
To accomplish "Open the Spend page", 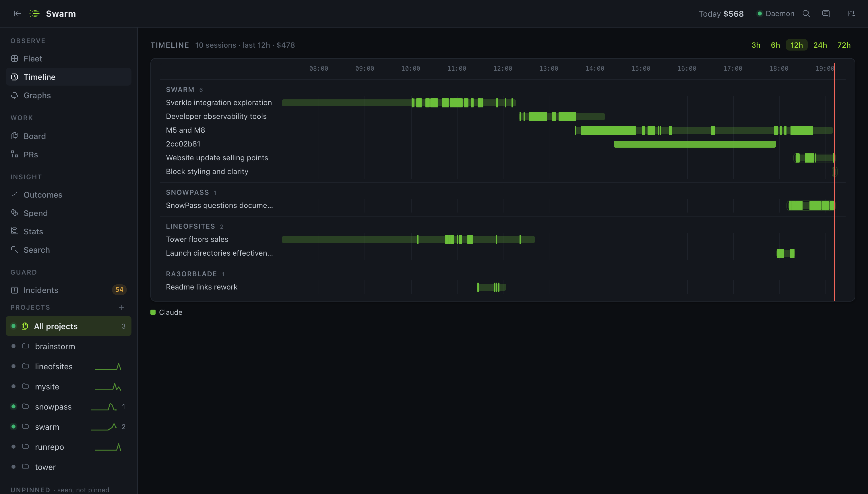I will [x=69, y=213].
